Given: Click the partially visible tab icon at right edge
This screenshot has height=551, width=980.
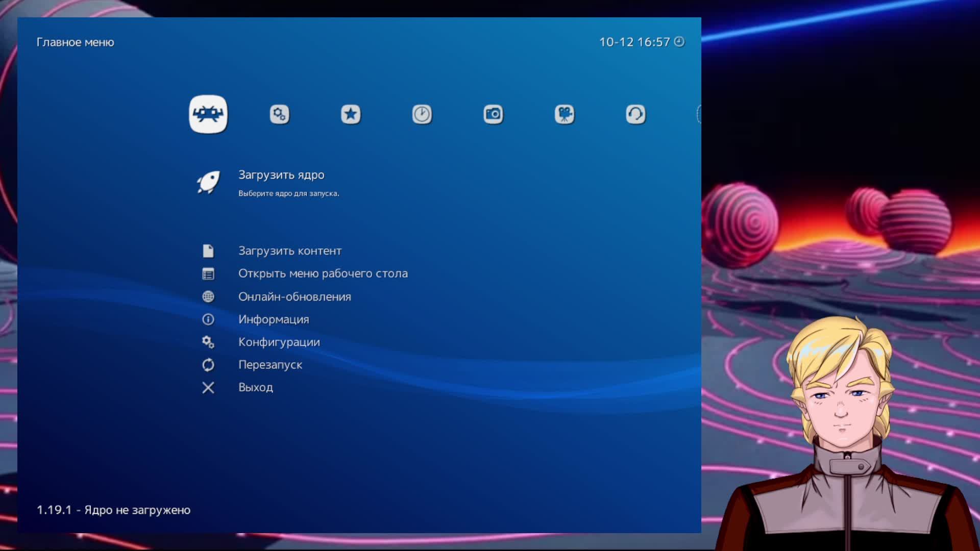Looking at the screenshot, I should point(699,114).
